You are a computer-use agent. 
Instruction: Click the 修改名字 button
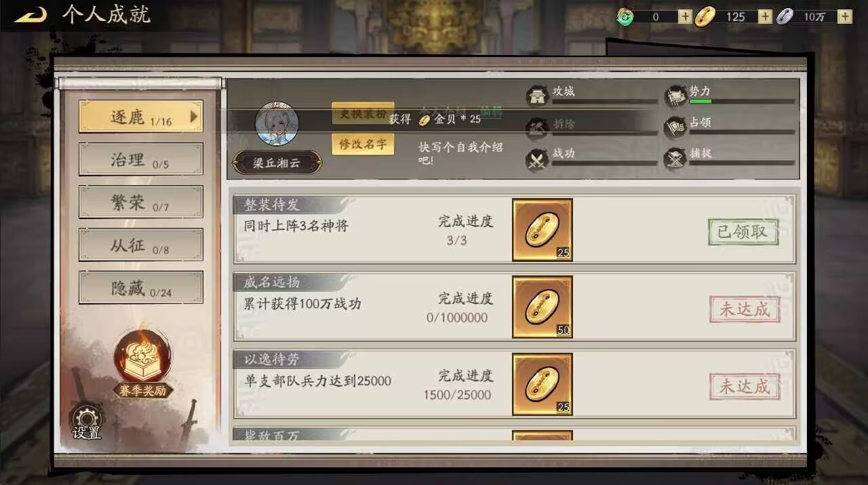(363, 144)
